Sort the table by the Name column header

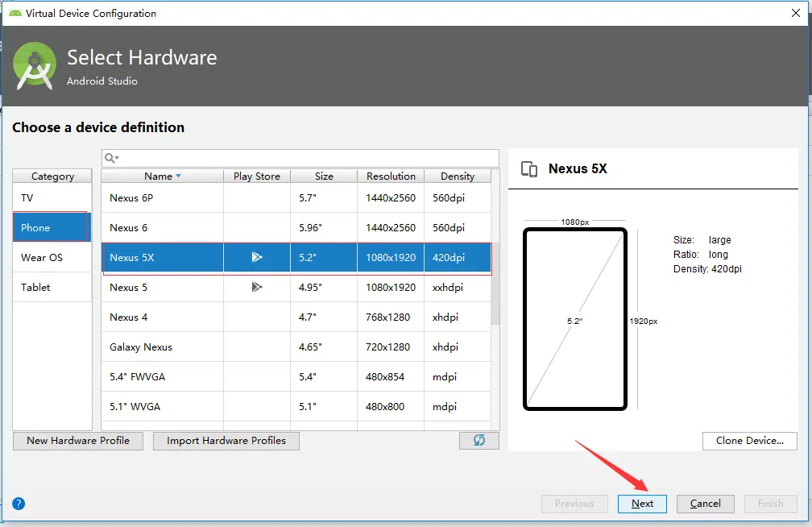coord(162,176)
